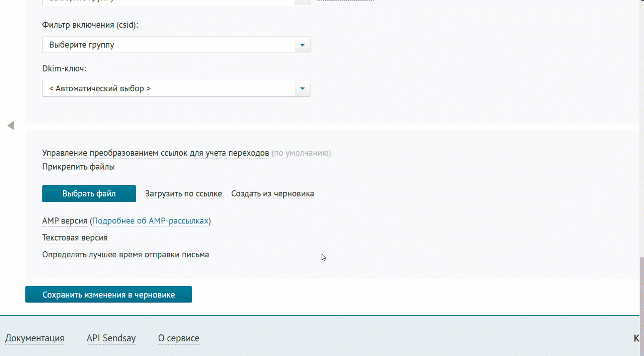
Task: Click Прикрепить файлы to attach files
Action: point(78,167)
